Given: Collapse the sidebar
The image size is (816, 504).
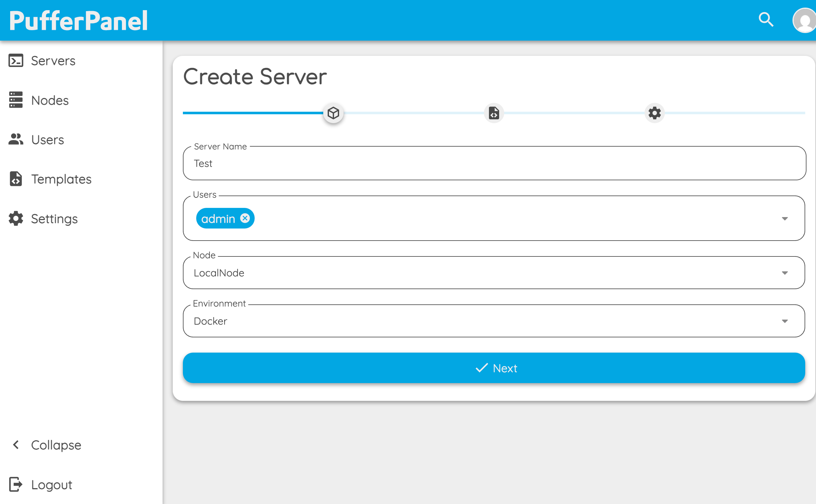Looking at the screenshot, I should [x=56, y=445].
